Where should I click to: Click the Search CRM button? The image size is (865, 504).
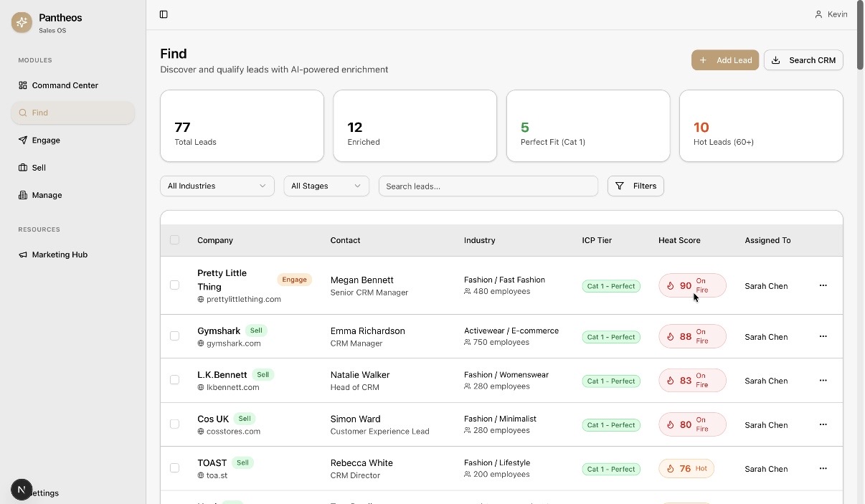[803, 60]
